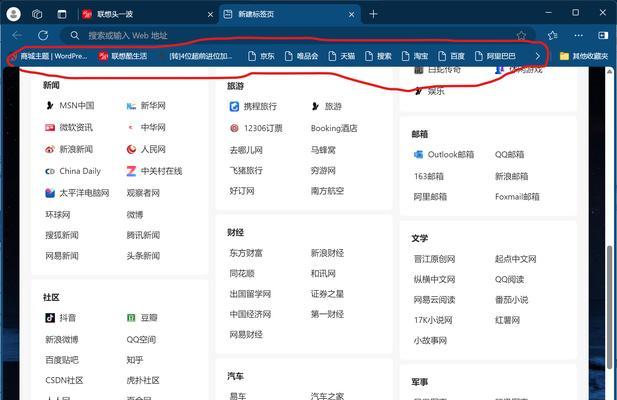Close the 联想头一波 tab
This screenshot has height=400, width=617.
(210, 15)
